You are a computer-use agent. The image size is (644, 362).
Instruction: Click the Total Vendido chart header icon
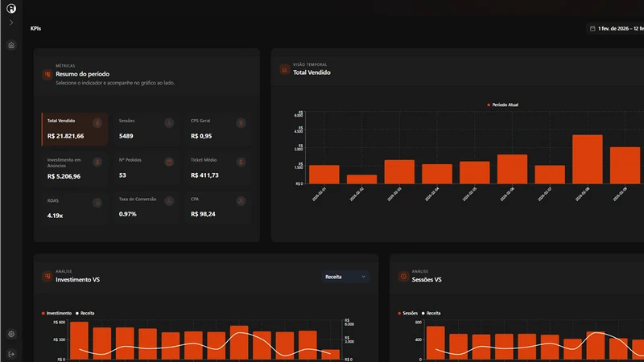284,70
